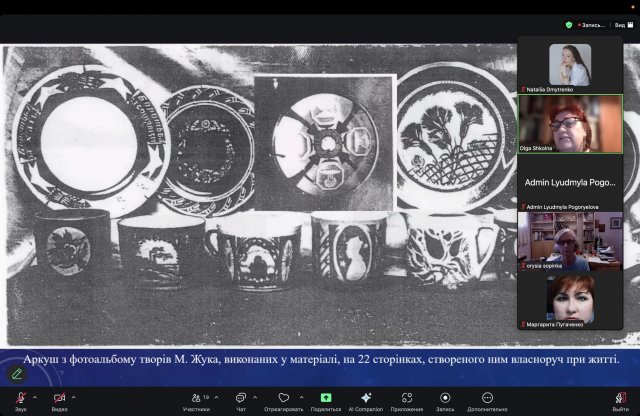
Task: Open the Участники participants panel
Action: coord(194,399)
